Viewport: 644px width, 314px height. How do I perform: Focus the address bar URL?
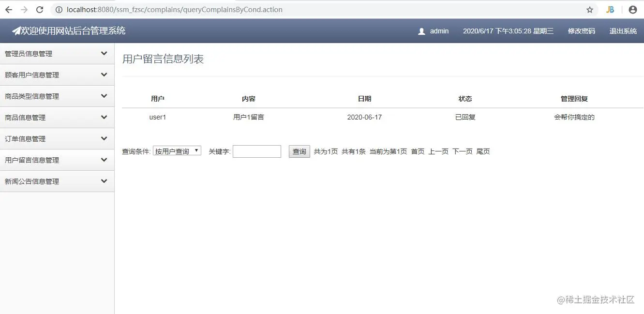(x=174, y=10)
